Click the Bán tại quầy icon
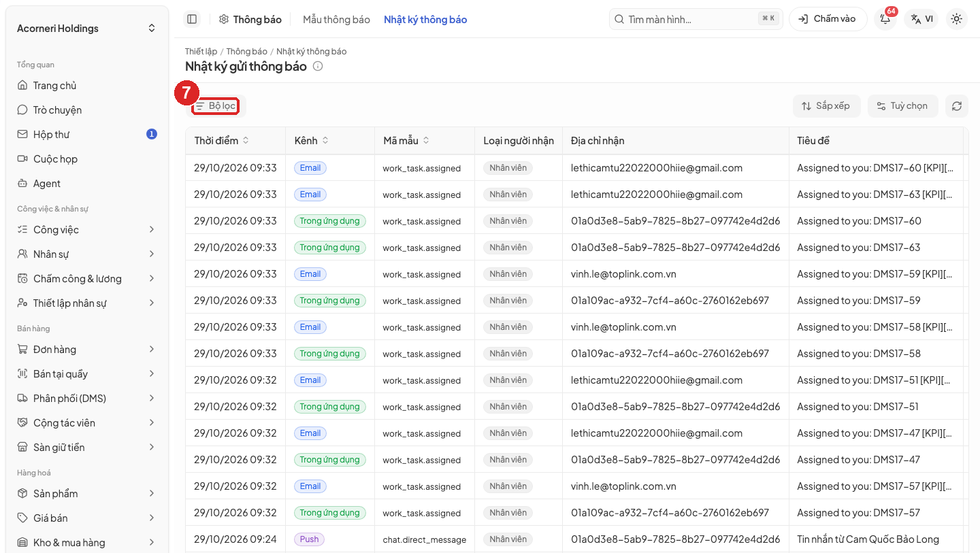The image size is (980, 553). [22, 374]
